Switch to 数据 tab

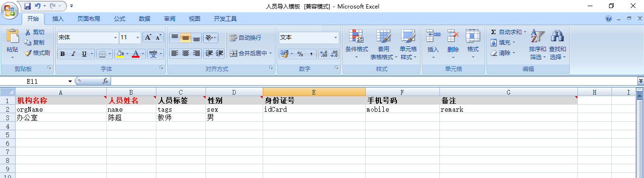pos(145,19)
